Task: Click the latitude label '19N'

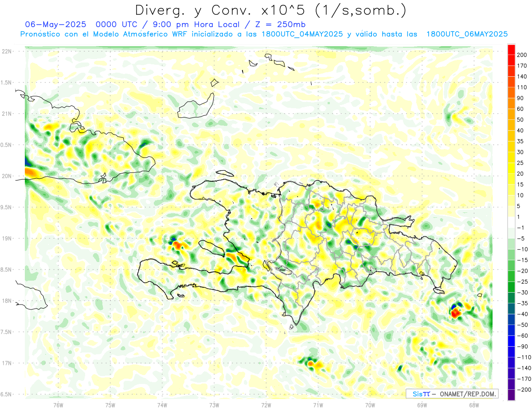Action: coord(7,239)
